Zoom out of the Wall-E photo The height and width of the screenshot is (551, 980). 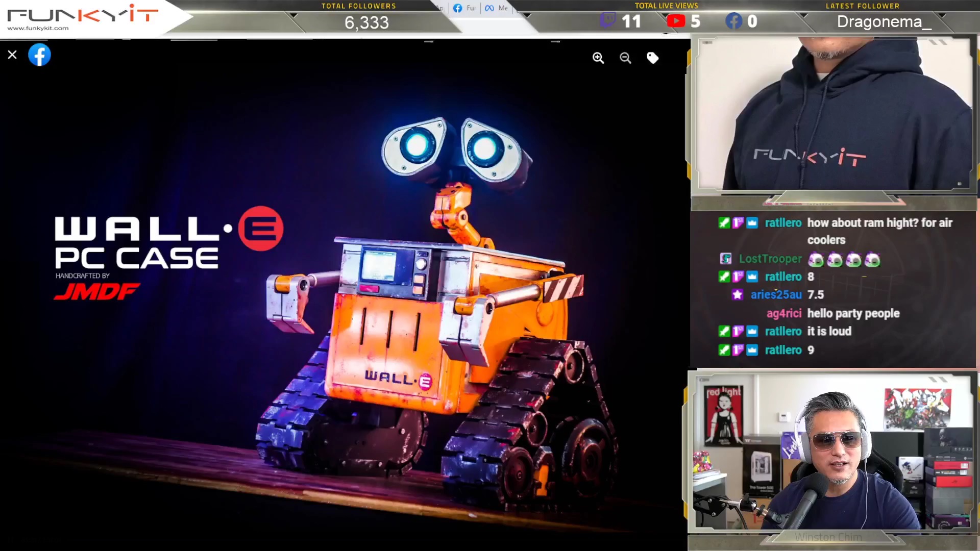pos(625,58)
